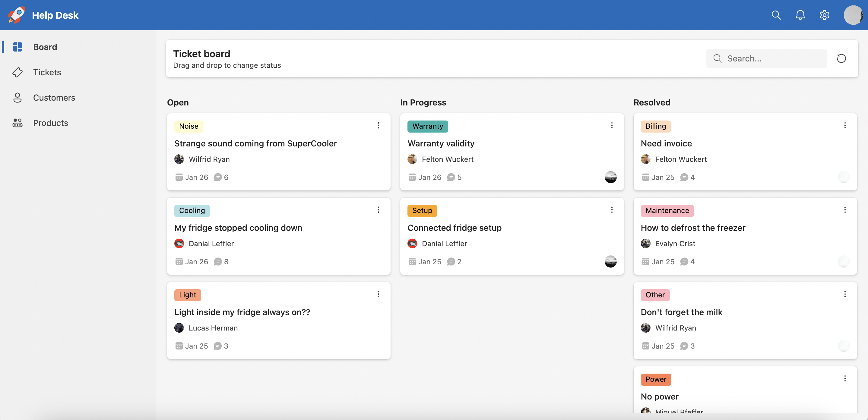Open the user profile avatar
This screenshot has width=868, height=420.
(x=853, y=15)
